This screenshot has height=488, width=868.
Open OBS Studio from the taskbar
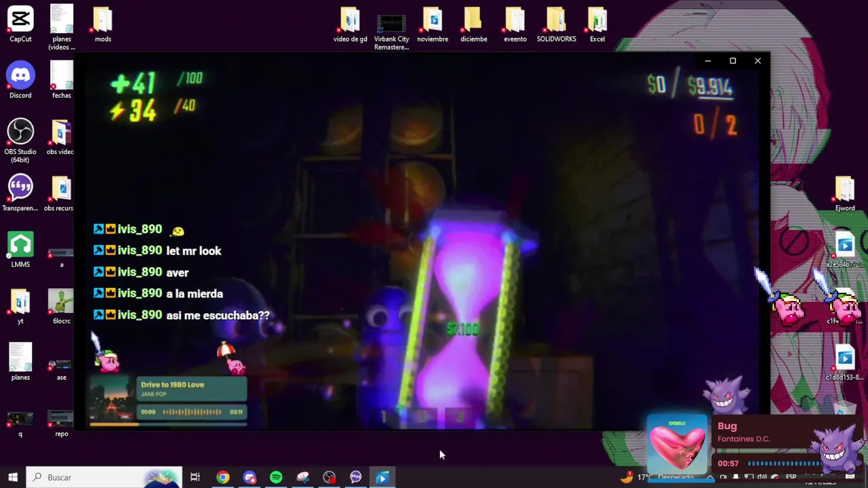point(330,477)
